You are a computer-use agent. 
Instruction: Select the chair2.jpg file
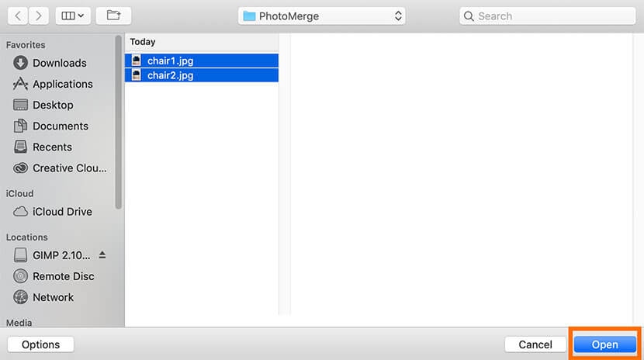coord(170,75)
